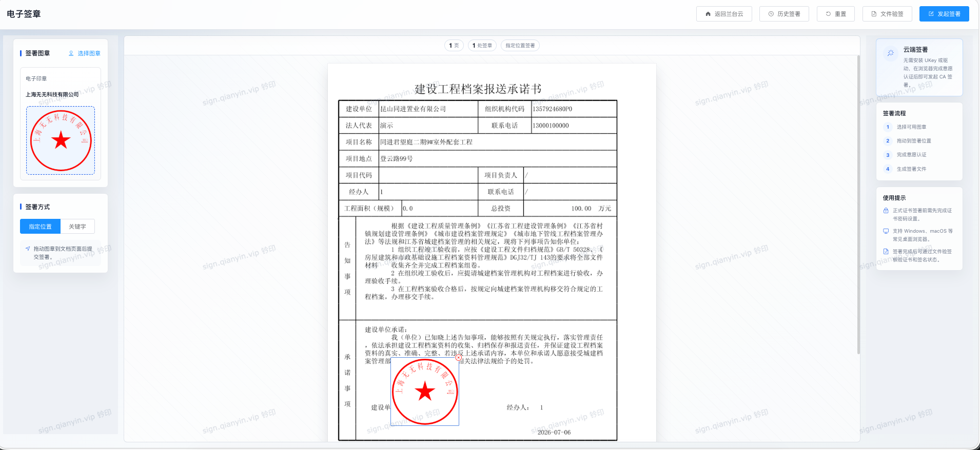Image resolution: width=980 pixels, height=450 pixels.
Task: Click the 签署方式 section heading
Action: point(37,207)
